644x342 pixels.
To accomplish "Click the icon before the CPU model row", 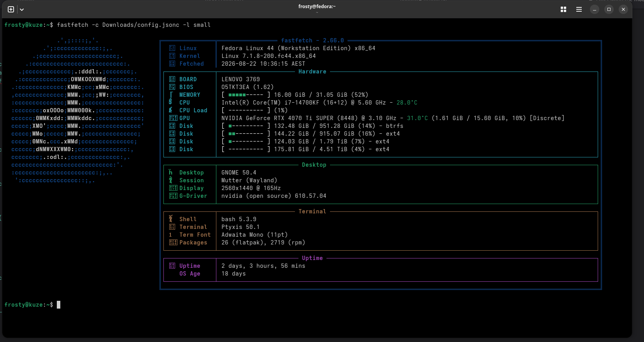I will pyautogui.click(x=170, y=102).
